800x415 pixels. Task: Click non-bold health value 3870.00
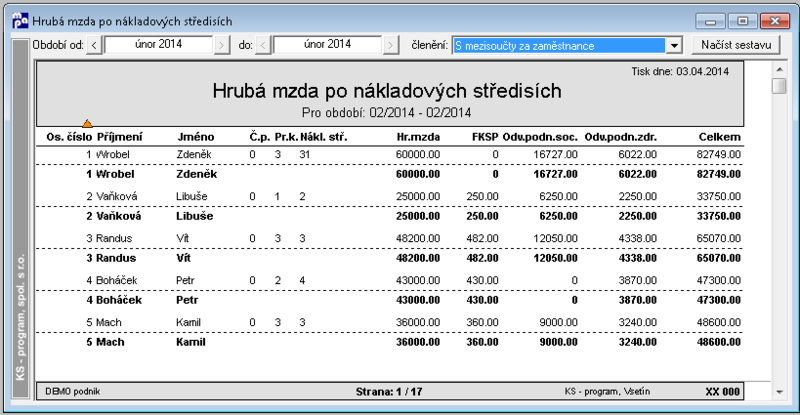(638, 280)
